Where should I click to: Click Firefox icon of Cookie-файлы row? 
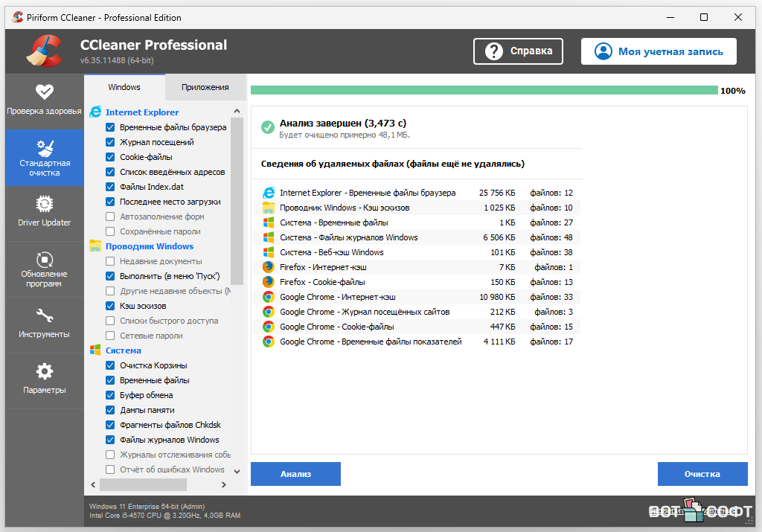coord(268,282)
